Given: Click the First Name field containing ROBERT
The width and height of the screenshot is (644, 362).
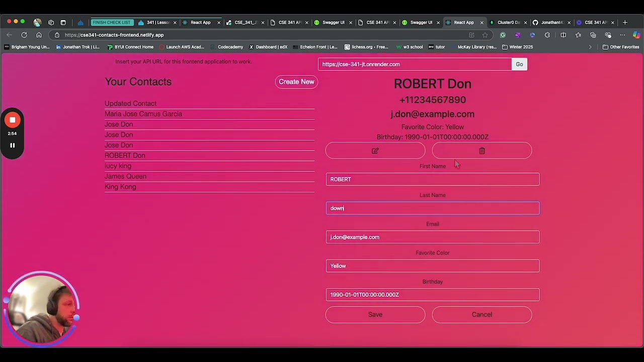Looking at the screenshot, I should pos(433,179).
